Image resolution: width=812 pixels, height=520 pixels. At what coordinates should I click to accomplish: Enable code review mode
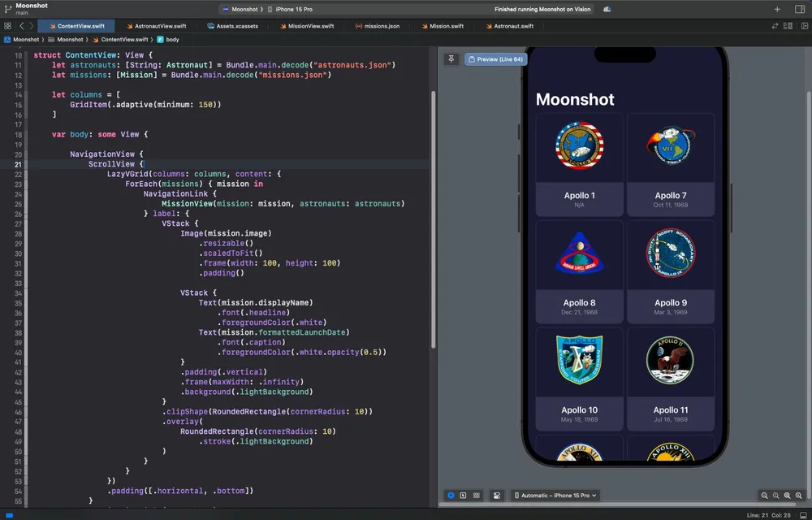pos(774,25)
